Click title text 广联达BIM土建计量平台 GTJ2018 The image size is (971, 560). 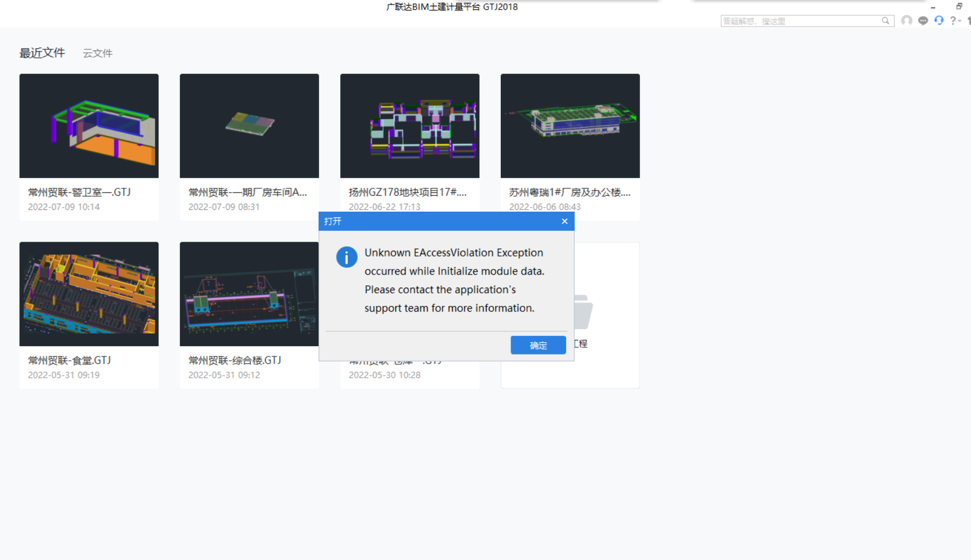pyautogui.click(x=452, y=7)
